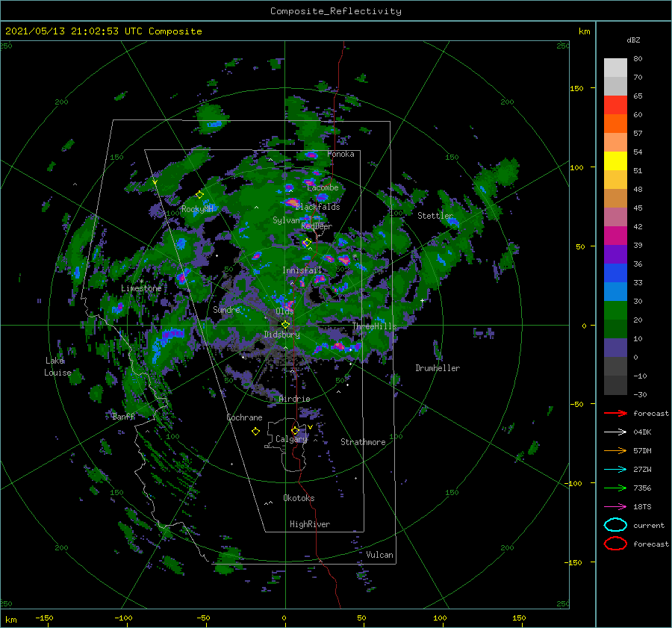
Task: Click the yellow diamond marker below Cochrane
Action: click(255, 432)
